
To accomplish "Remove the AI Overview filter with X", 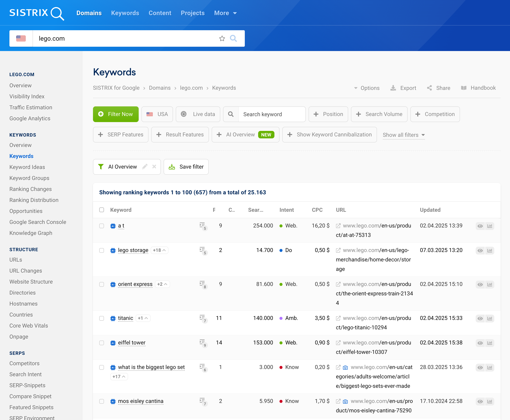I will pyautogui.click(x=154, y=167).
